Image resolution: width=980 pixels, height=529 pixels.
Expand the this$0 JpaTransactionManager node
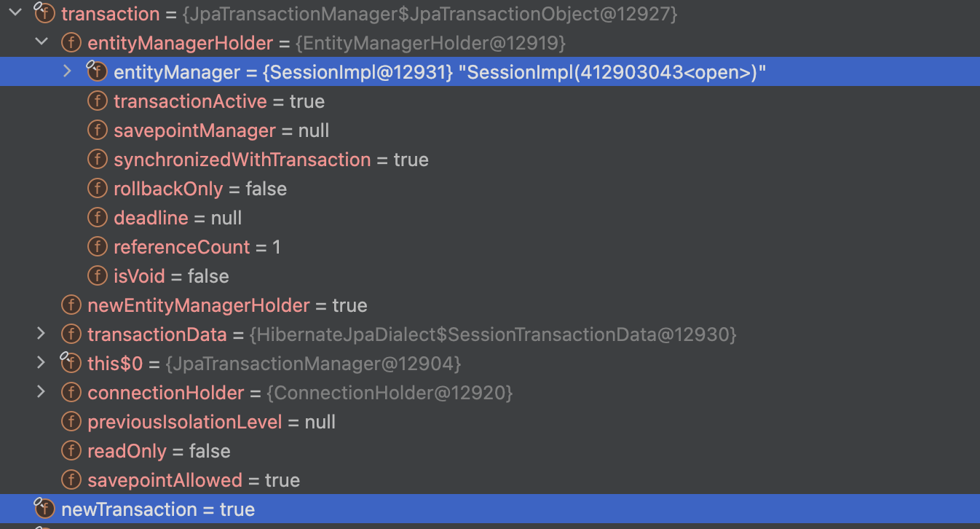coord(41,363)
